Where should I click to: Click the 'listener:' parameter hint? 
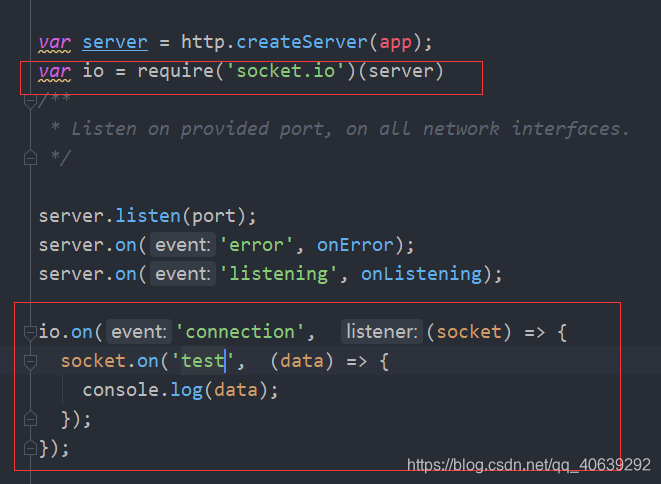point(382,332)
